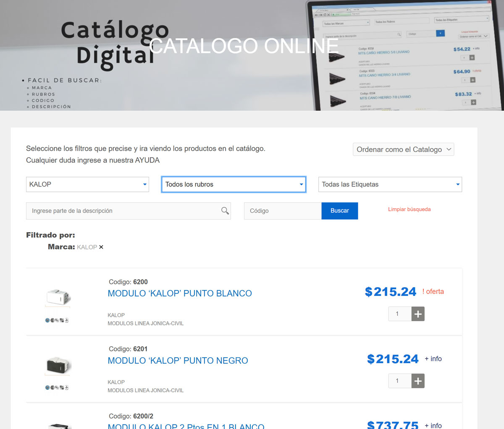The image size is (504, 429).
Task: Click certification icons under Punto Blanco image
Action: tap(57, 320)
